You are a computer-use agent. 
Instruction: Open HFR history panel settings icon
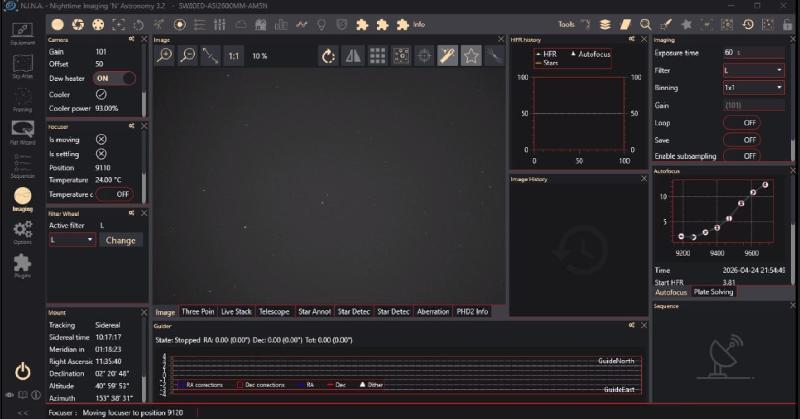(632, 39)
